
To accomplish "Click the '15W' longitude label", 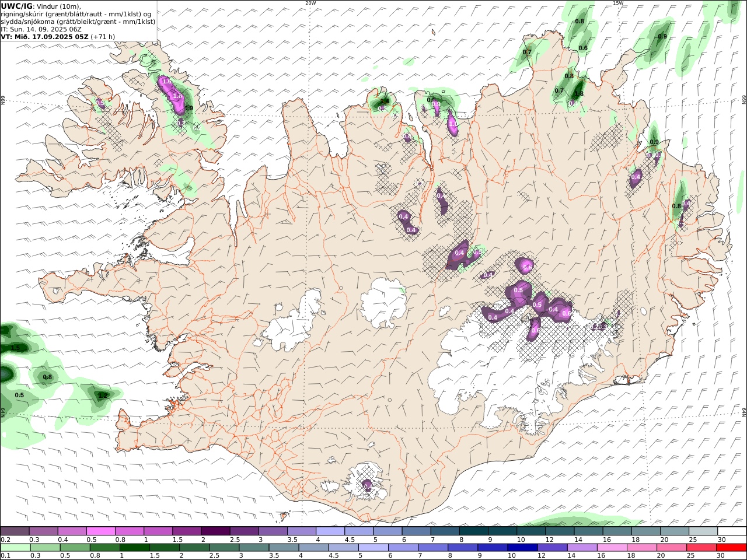I will coord(618,3).
